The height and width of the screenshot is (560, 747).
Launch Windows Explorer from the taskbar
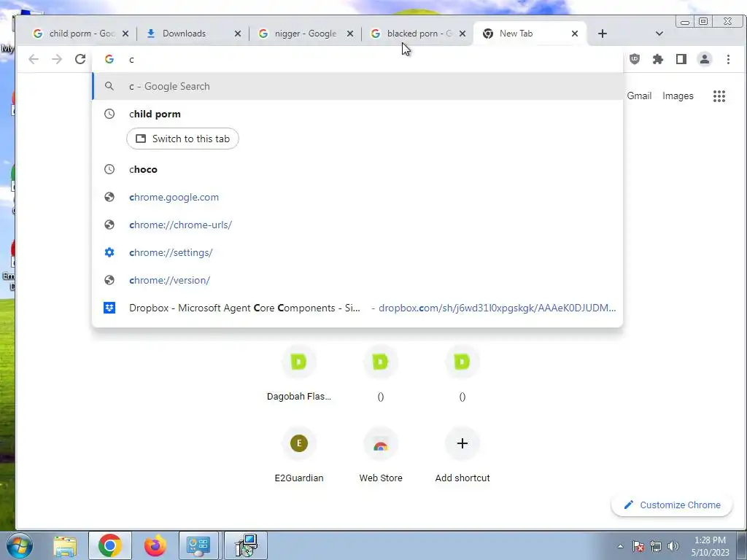pyautogui.click(x=65, y=546)
